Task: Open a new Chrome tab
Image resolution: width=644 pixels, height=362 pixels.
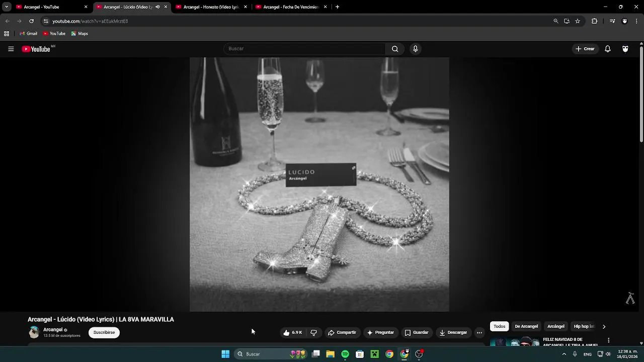Action: tap(337, 7)
